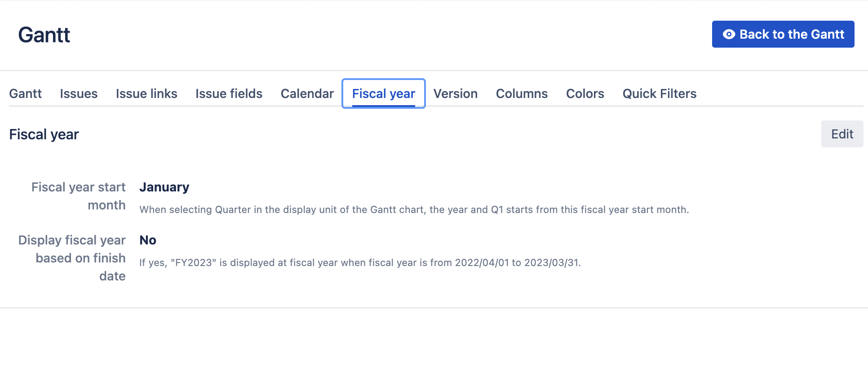Open the Columns tab

(522, 93)
